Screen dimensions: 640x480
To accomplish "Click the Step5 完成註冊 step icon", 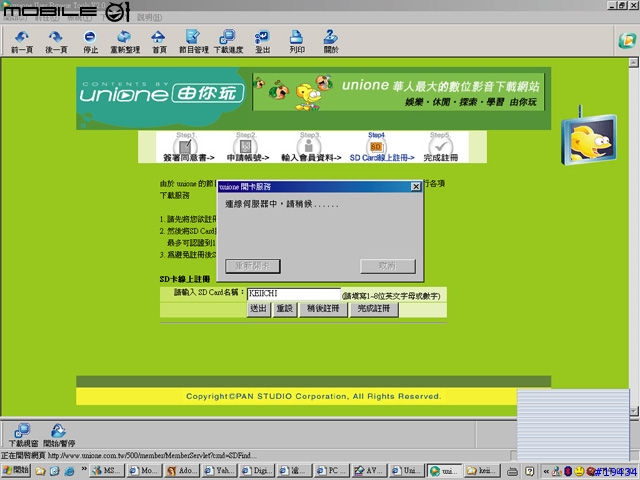I will 440,147.
